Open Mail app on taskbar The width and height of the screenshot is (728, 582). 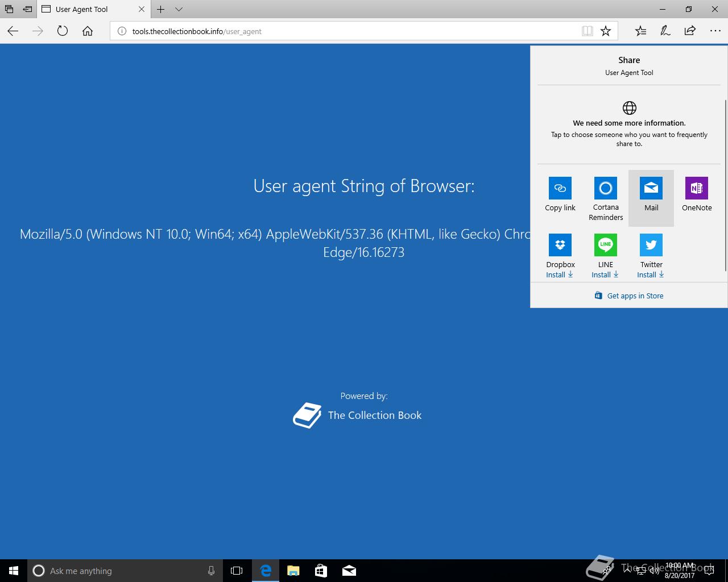click(x=349, y=571)
